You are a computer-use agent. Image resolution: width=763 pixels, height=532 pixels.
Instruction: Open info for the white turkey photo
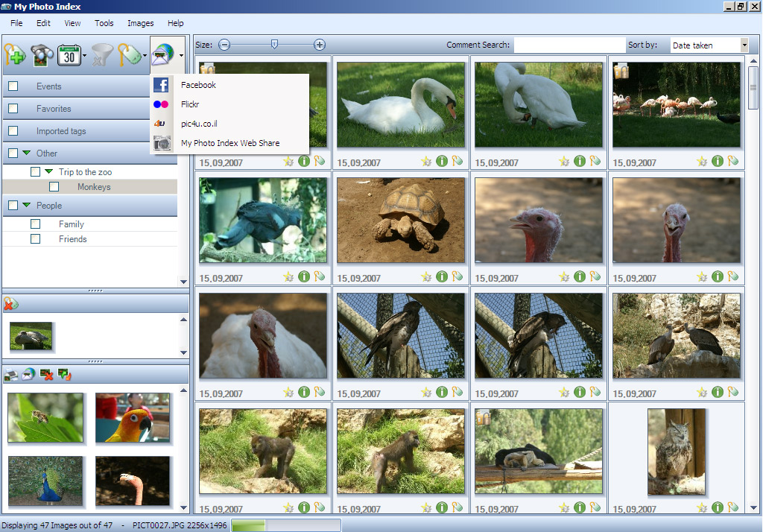(304, 392)
